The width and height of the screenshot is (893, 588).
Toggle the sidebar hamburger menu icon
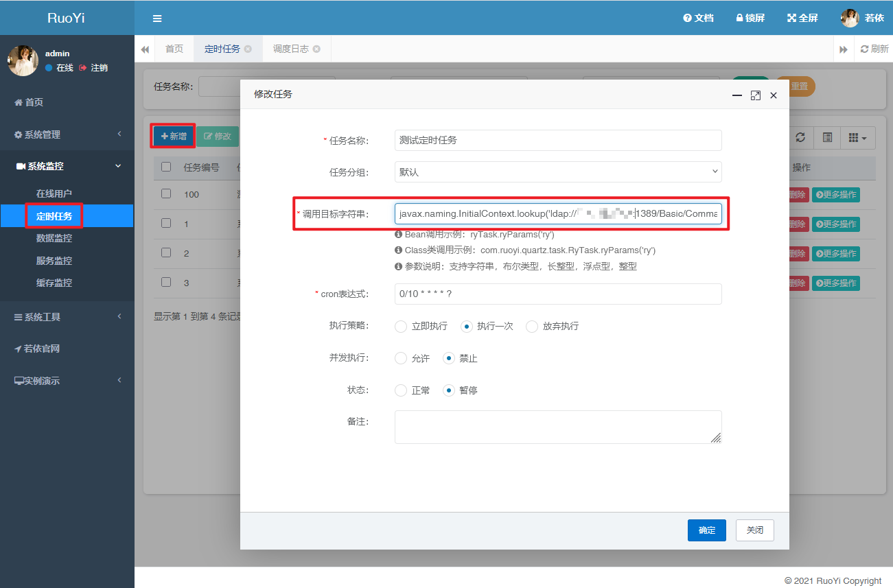(x=157, y=19)
